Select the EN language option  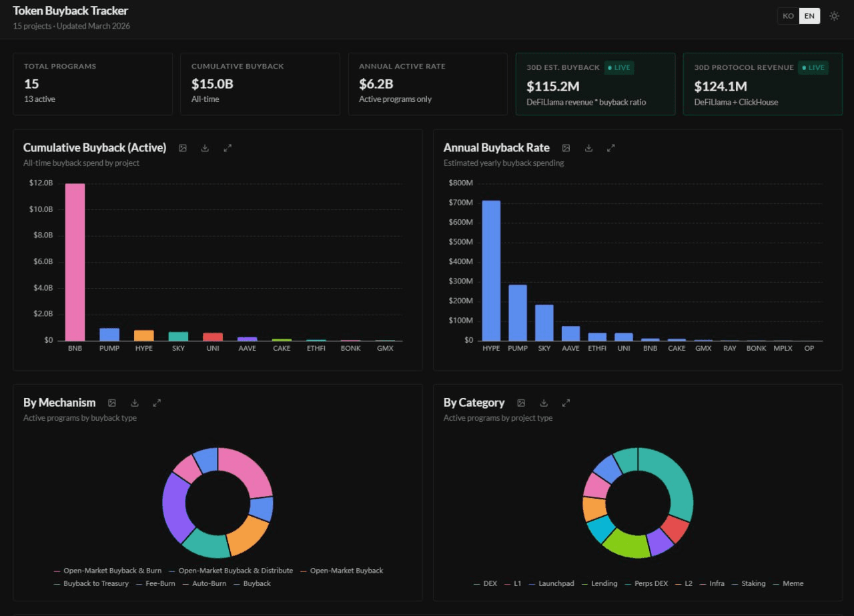(809, 16)
